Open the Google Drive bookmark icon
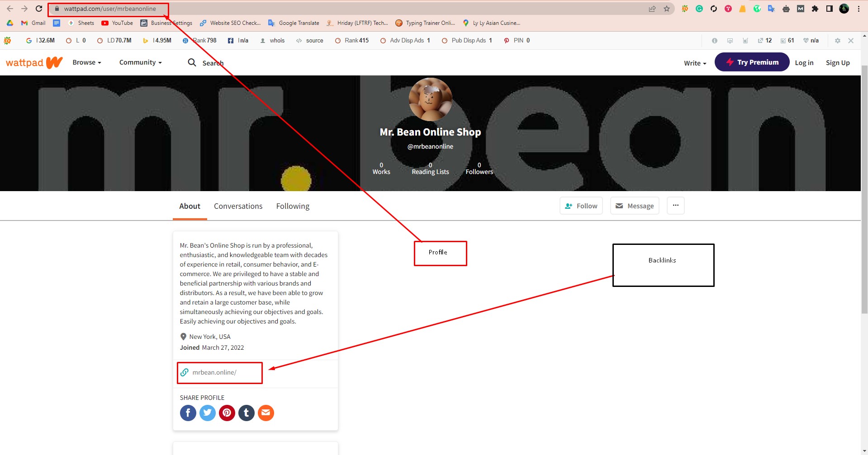 (10, 23)
